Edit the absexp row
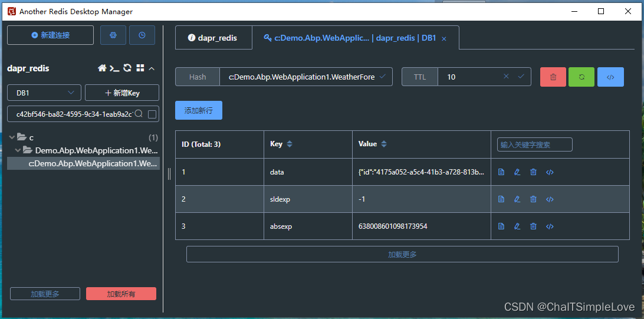This screenshot has width=644, height=319. pyautogui.click(x=517, y=226)
